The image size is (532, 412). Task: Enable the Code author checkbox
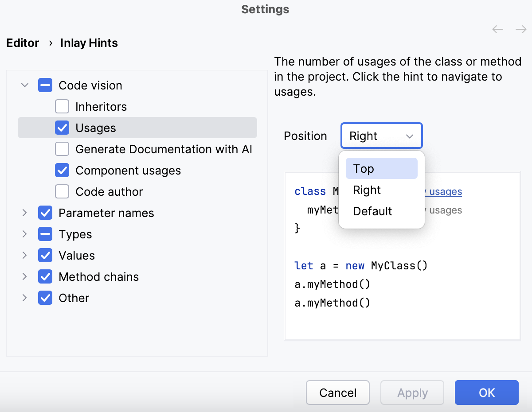[62, 191]
